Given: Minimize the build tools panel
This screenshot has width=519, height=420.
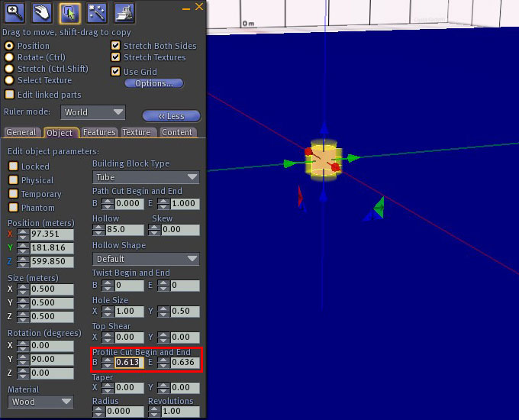Looking at the screenshot, I should pos(186,8).
